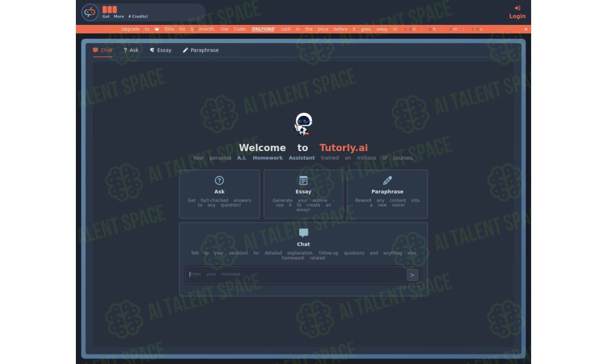
Task: Click the countdown timer in the banner
Action: (x=443, y=29)
